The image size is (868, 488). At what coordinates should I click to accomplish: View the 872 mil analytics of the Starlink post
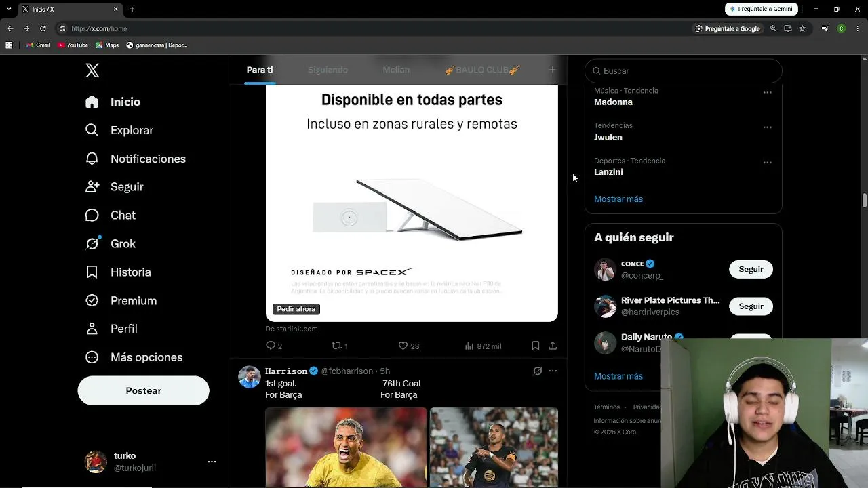click(x=483, y=346)
